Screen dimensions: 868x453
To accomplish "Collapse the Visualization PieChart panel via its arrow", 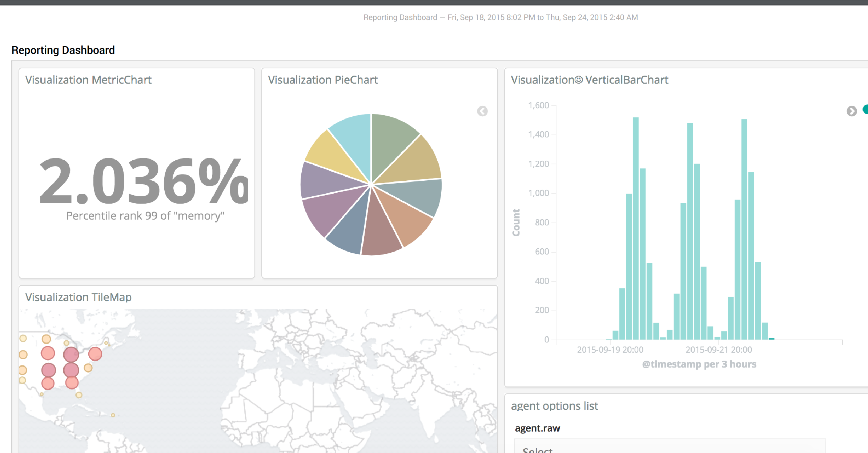I will coord(482,111).
